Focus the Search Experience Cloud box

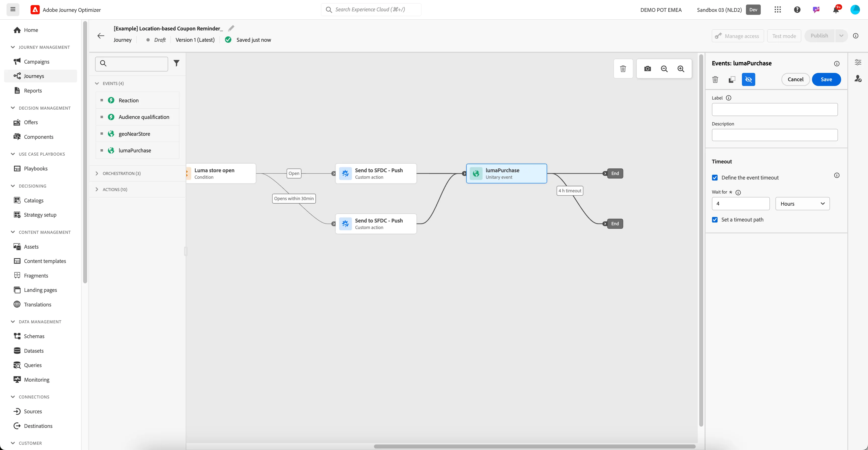click(371, 10)
